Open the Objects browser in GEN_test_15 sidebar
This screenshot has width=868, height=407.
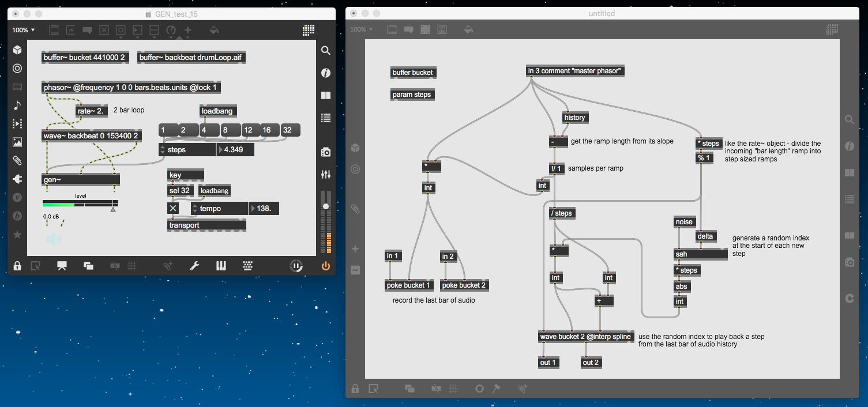17,50
